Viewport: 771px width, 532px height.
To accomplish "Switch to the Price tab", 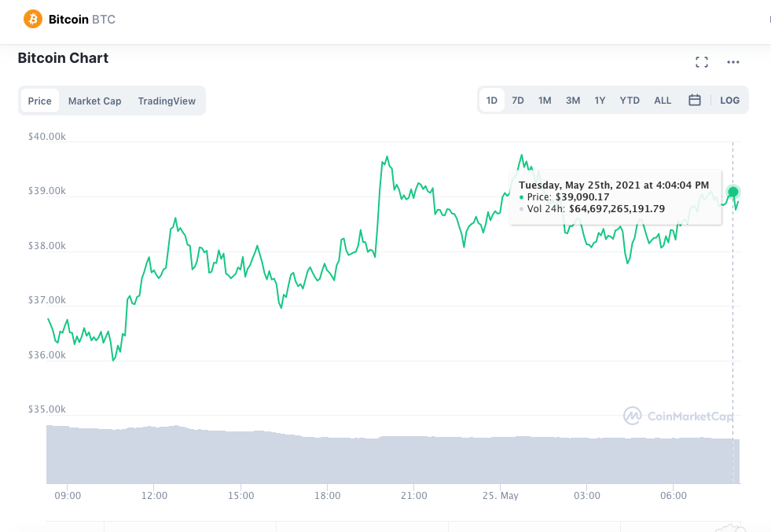I will [x=40, y=101].
